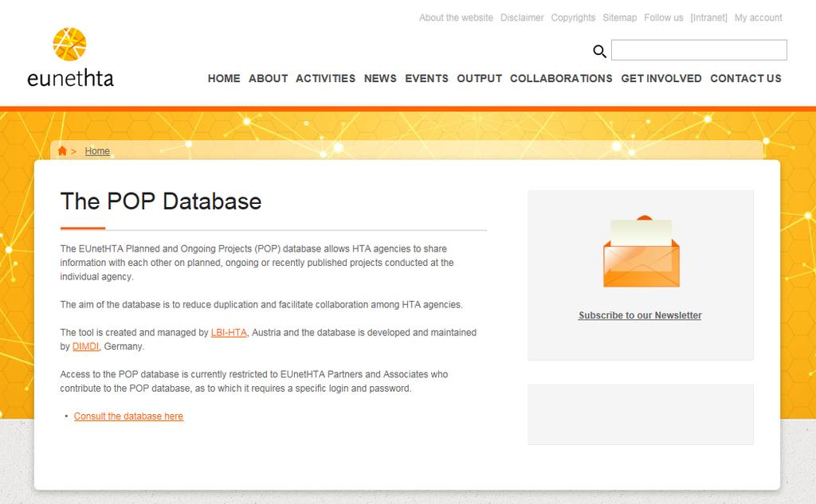The width and height of the screenshot is (816, 504).
Task: Click the Home breadcrumb link
Action: tap(97, 150)
